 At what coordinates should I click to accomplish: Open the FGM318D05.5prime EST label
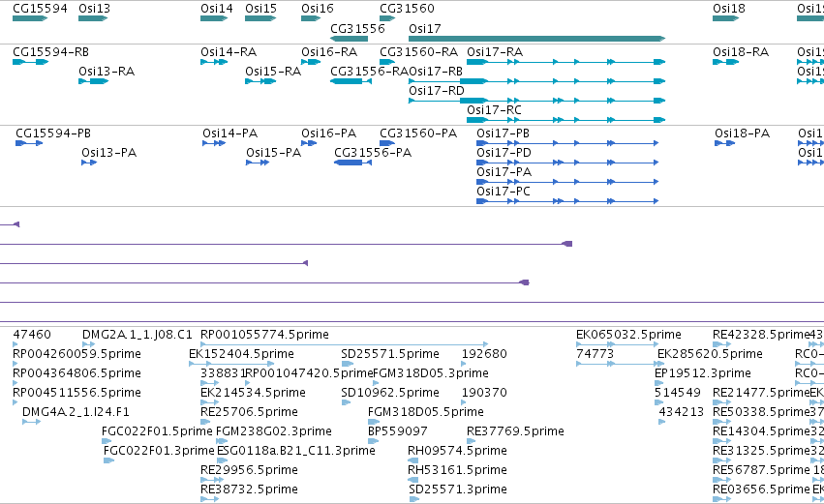point(426,412)
